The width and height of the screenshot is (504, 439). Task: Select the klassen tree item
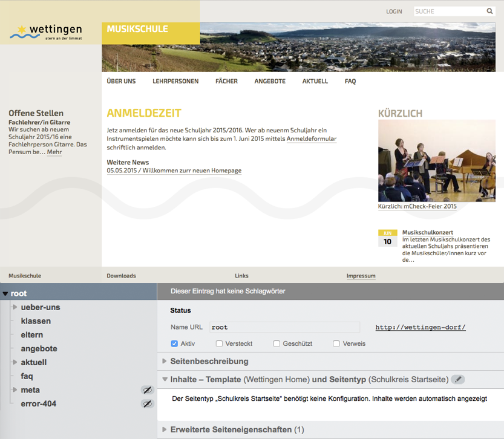[36, 321]
